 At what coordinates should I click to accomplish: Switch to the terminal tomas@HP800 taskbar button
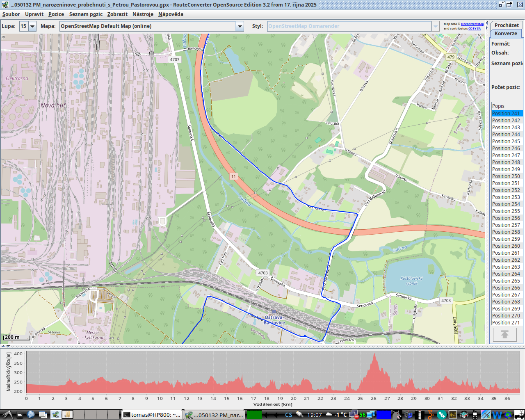pyautogui.click(x=152, y=415)
